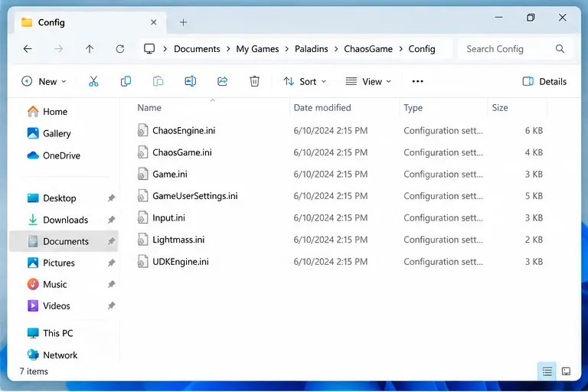Go forward with the right arrow

58,49
